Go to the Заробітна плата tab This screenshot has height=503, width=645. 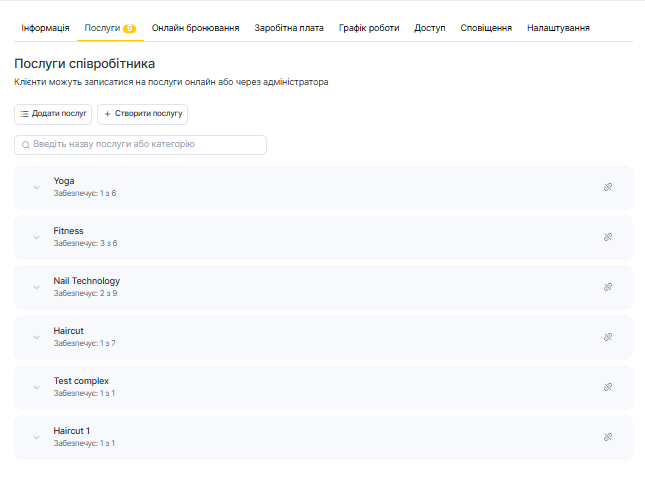click(x=289, y=28)
